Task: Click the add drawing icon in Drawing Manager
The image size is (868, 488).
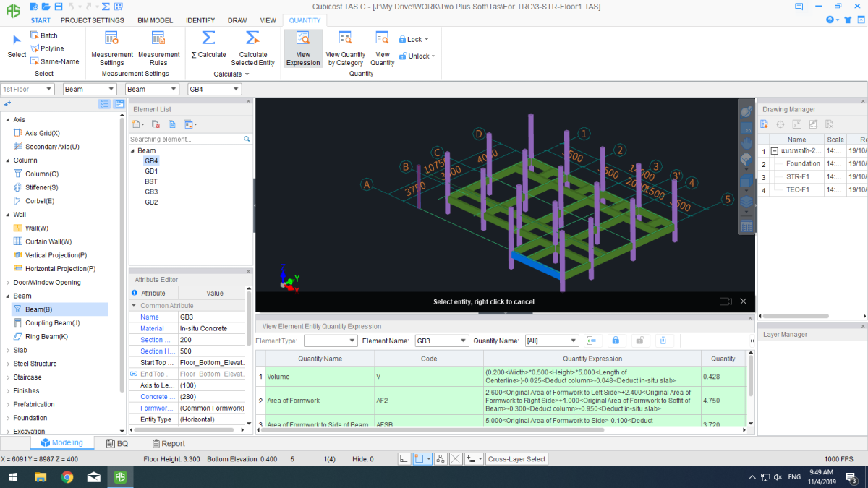Action: pos(763,124)
